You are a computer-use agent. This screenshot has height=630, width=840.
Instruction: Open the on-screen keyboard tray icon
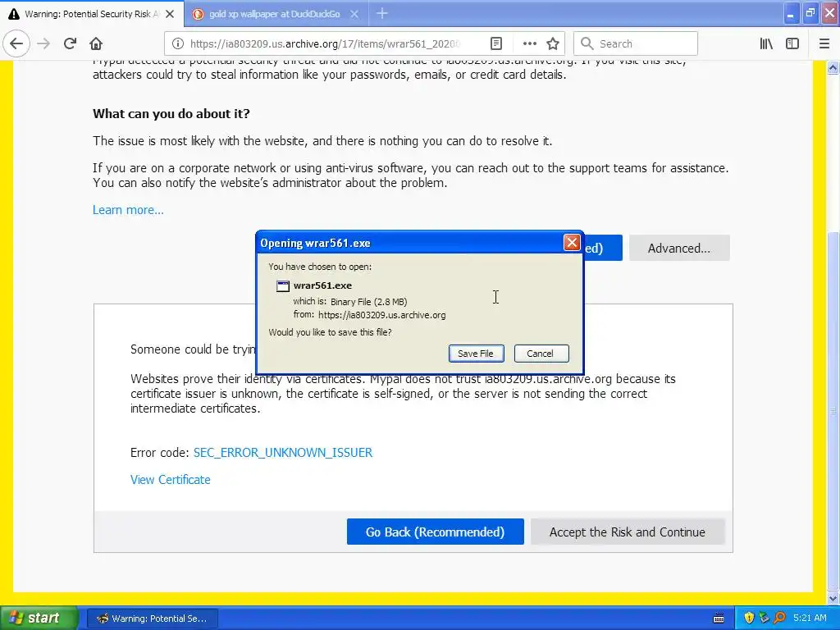pyautogui.click(x=719, y=619)
